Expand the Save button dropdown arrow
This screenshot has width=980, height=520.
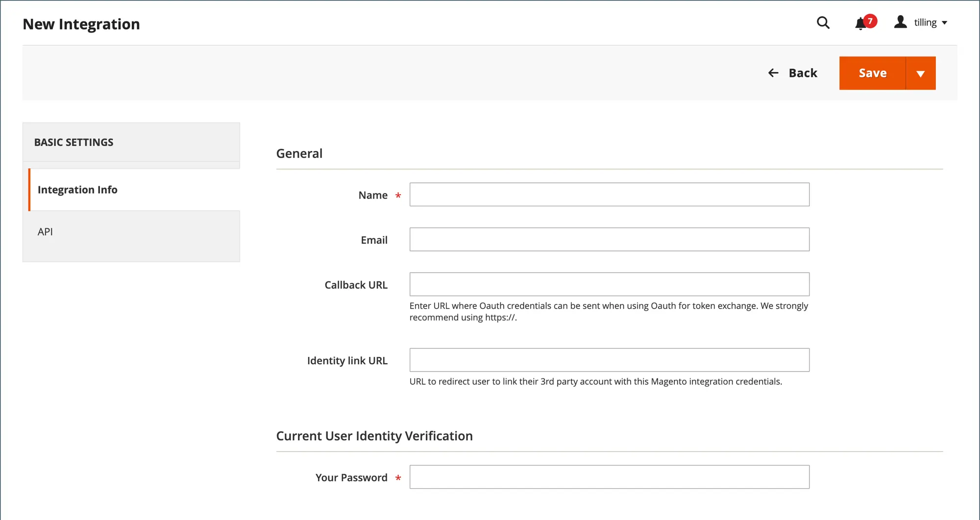pos(921,74)
